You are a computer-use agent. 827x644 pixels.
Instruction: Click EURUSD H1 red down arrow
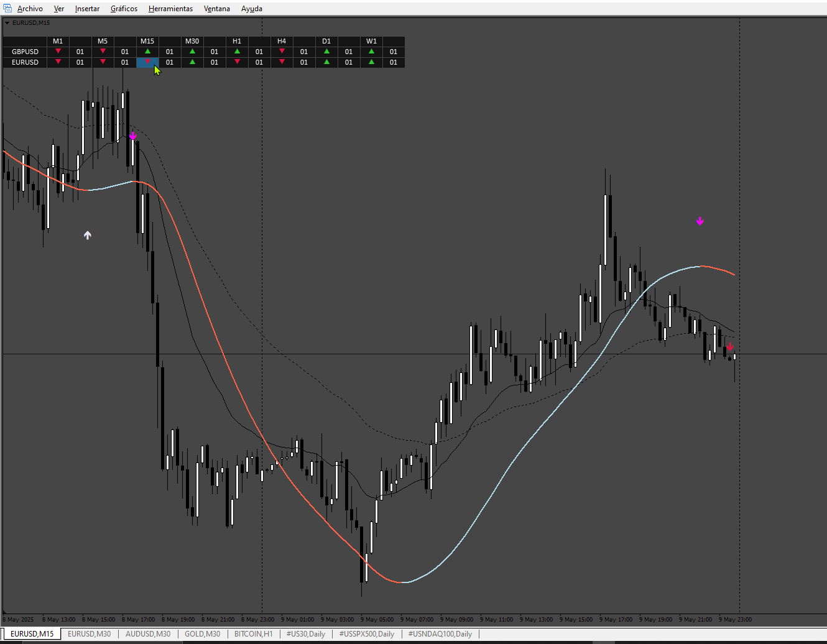coord(237,62)
